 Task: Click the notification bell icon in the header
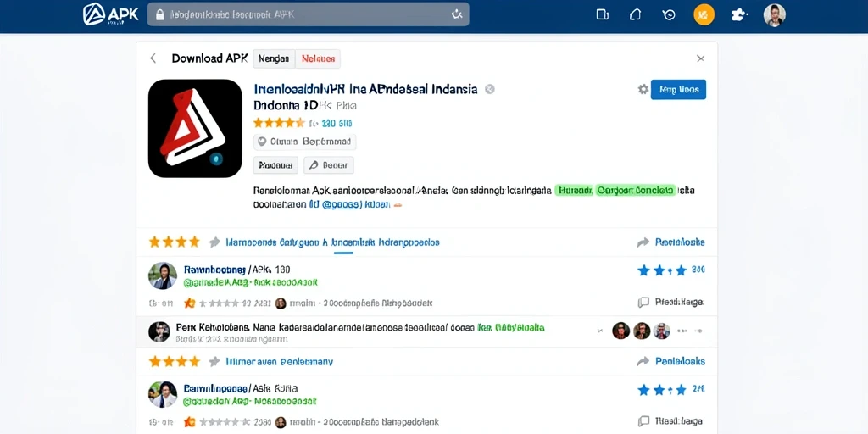coord(635,15)
